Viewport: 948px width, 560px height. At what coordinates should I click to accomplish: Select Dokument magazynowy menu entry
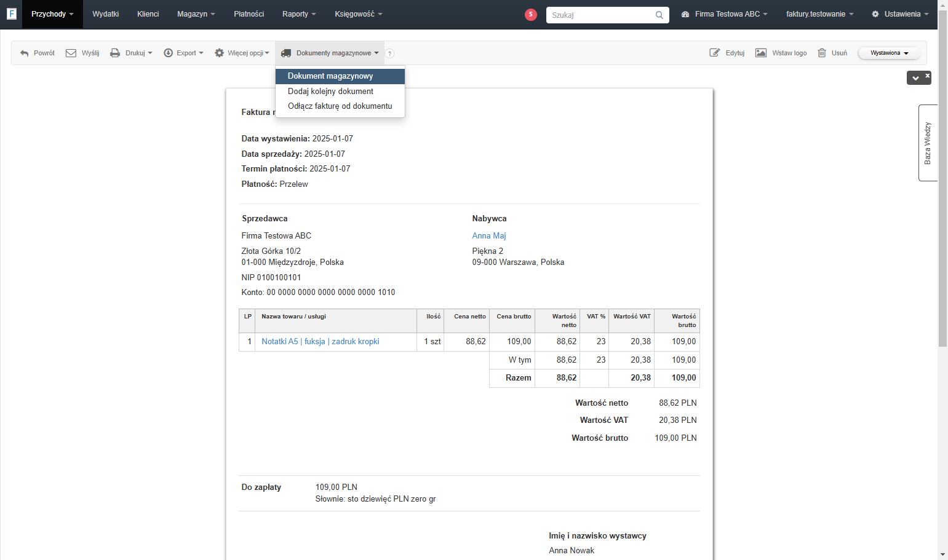(x=340, y=76)
